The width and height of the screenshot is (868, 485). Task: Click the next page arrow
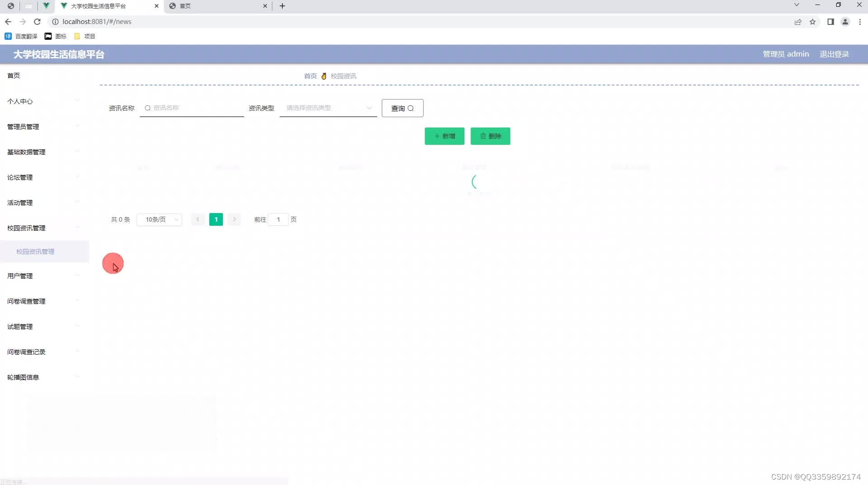click(234, 219)
